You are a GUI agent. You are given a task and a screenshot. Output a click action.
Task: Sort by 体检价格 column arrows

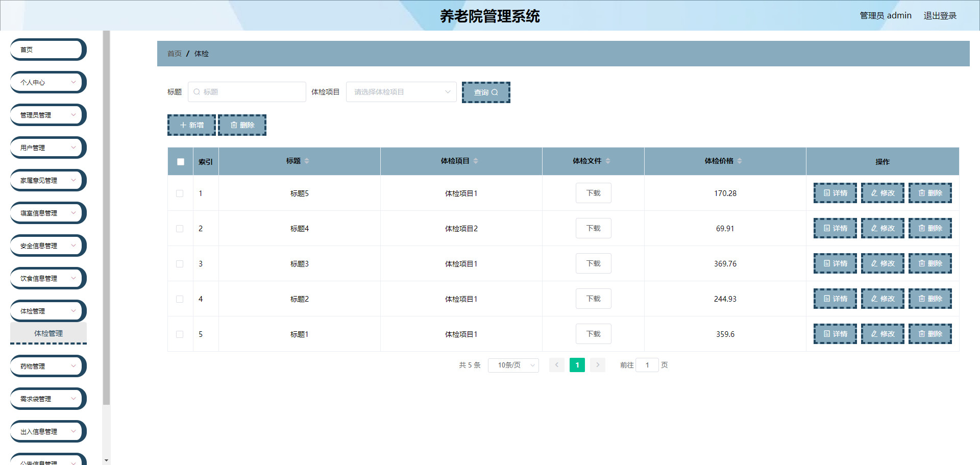coord(740,161)
